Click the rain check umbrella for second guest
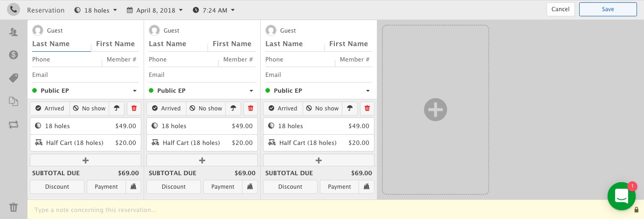 (233, 109)
